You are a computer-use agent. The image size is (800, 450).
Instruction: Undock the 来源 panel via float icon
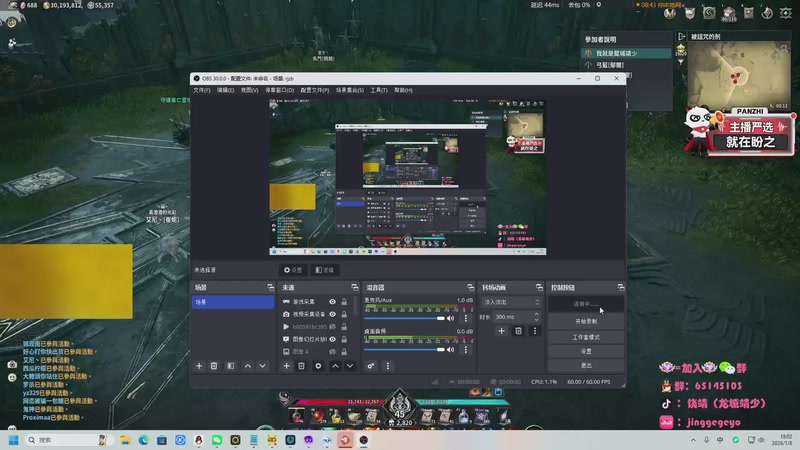click(355, 288)
